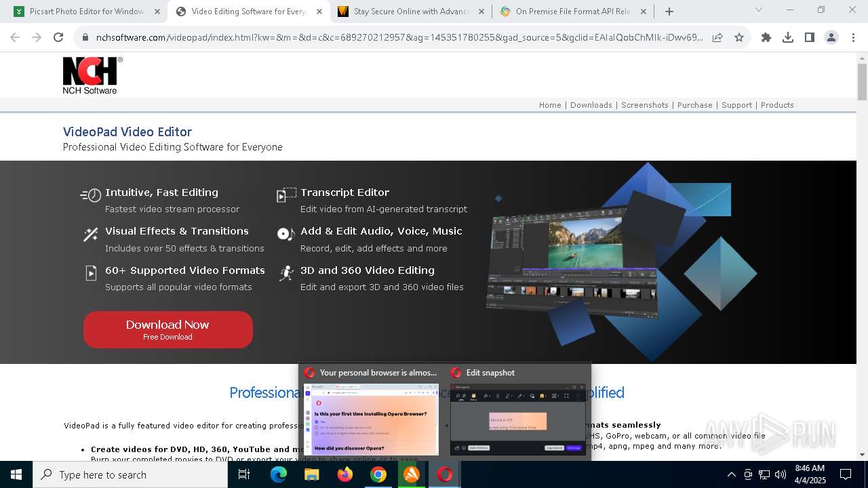868x488 pixels.
Task: Open File Explorer from taskbar
Action: tap(312, 474)
